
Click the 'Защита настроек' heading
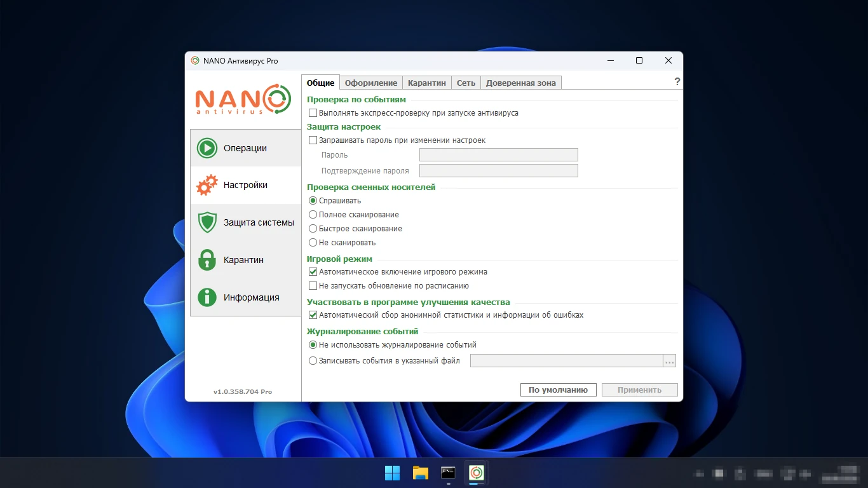tap(344, 127)
